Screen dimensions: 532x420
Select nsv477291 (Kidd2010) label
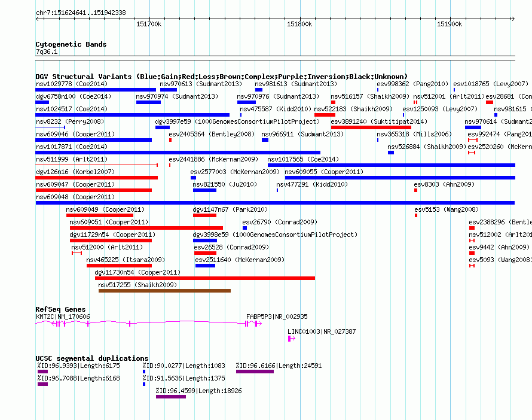(x=312, y=184)
